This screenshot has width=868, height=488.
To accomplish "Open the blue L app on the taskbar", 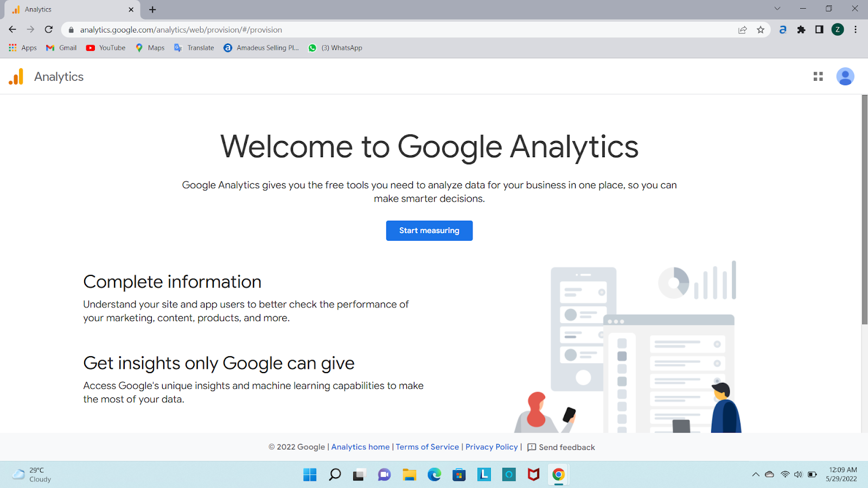I will [x=484, y=475].
